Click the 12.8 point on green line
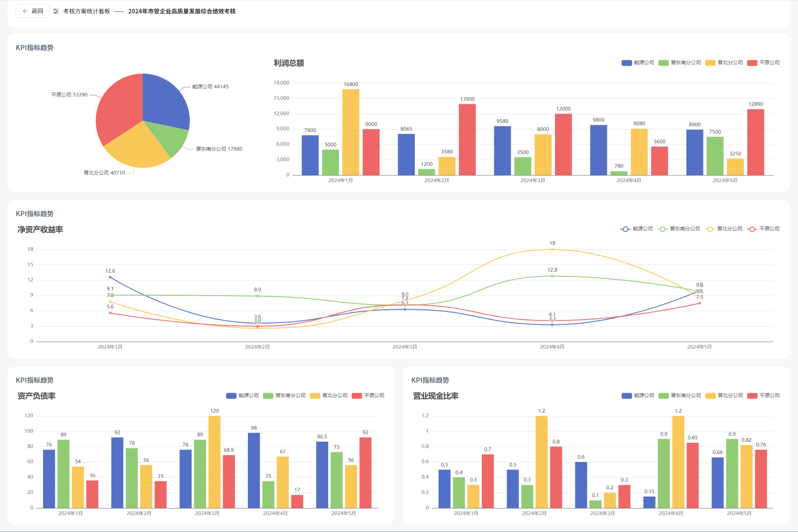The image size is (798, 532). 552,276
